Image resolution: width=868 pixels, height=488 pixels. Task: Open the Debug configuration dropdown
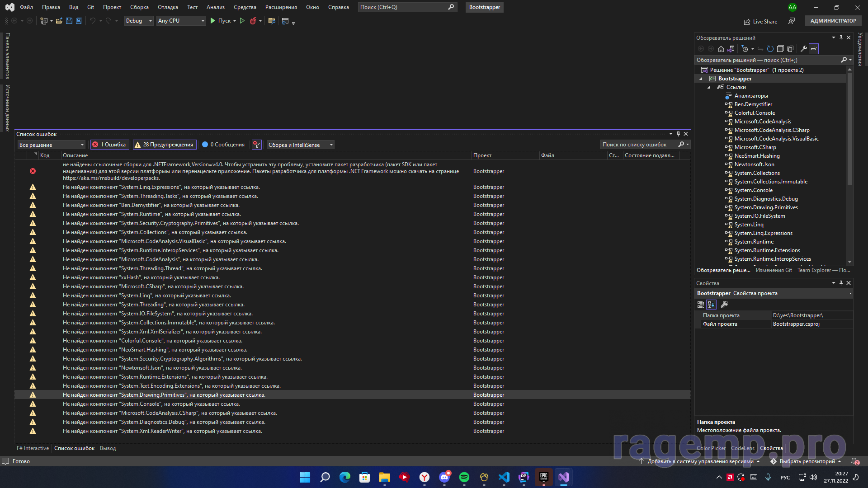pos(138,21)
